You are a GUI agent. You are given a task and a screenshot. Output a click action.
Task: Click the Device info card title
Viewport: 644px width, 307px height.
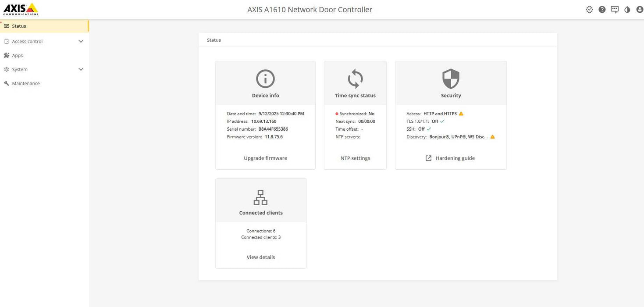(x=265, y=96)
